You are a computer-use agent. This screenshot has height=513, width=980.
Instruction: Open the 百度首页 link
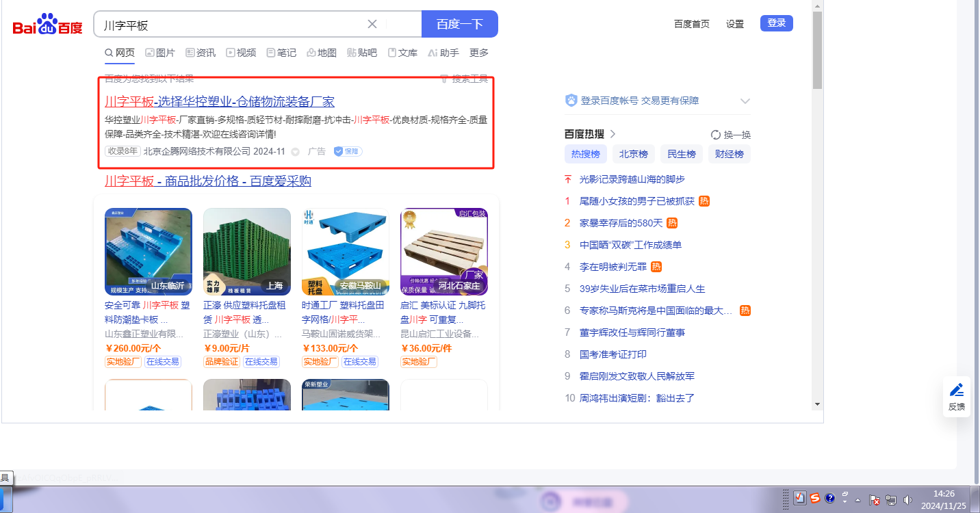coord(692,24)
